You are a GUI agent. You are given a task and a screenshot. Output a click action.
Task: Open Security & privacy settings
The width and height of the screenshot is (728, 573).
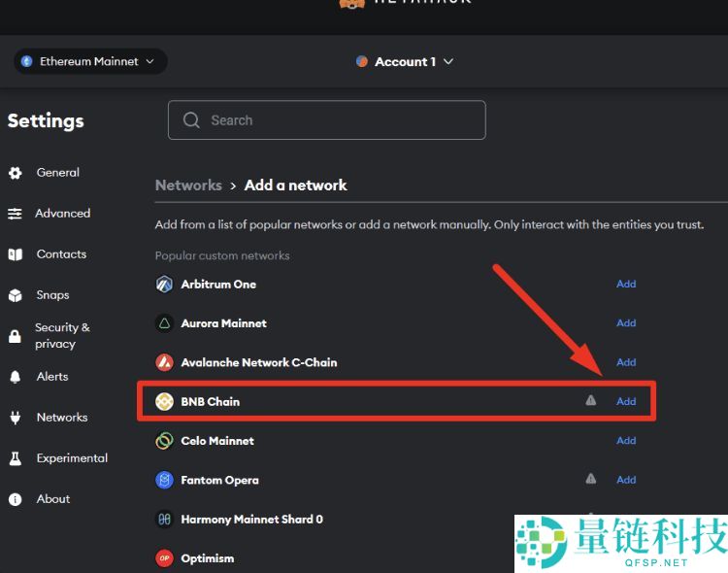click(62, 335)
